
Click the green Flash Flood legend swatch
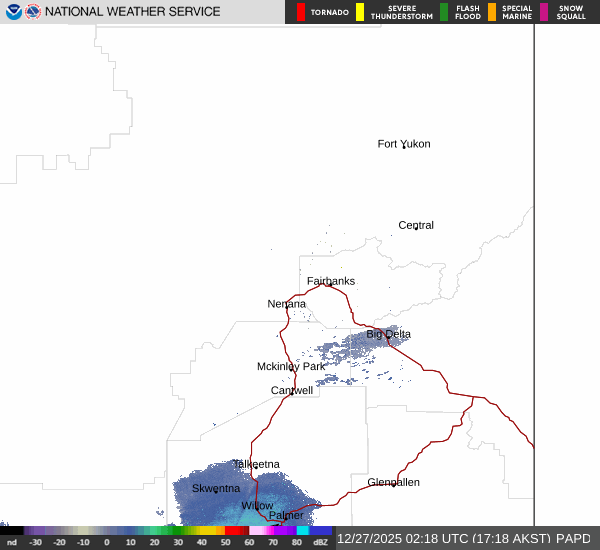444,12
